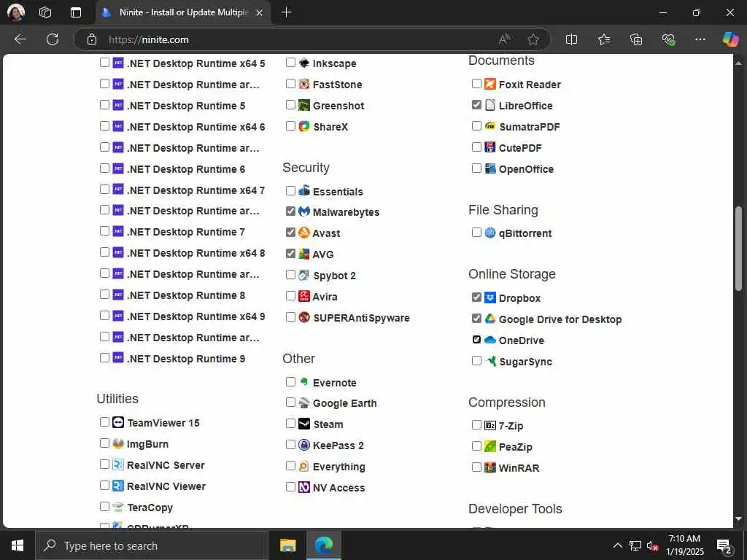Click the muted volume tray icon
The image size is (747, 560).
[x=653, y=546]
